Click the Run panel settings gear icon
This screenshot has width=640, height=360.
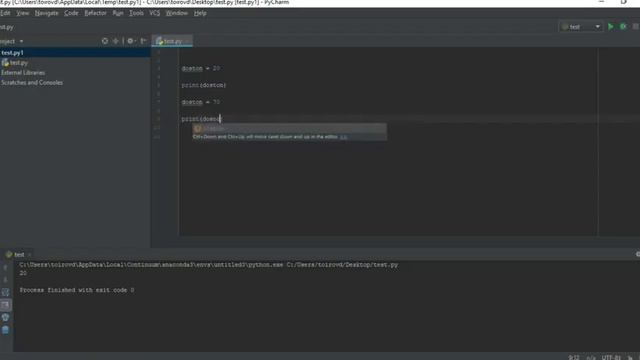[638, 254]
